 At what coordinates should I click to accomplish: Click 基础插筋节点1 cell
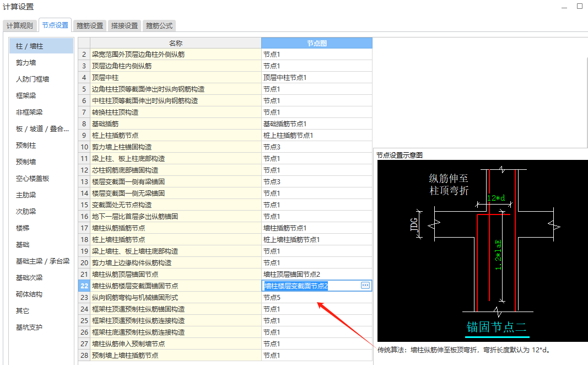pos(317,124)
